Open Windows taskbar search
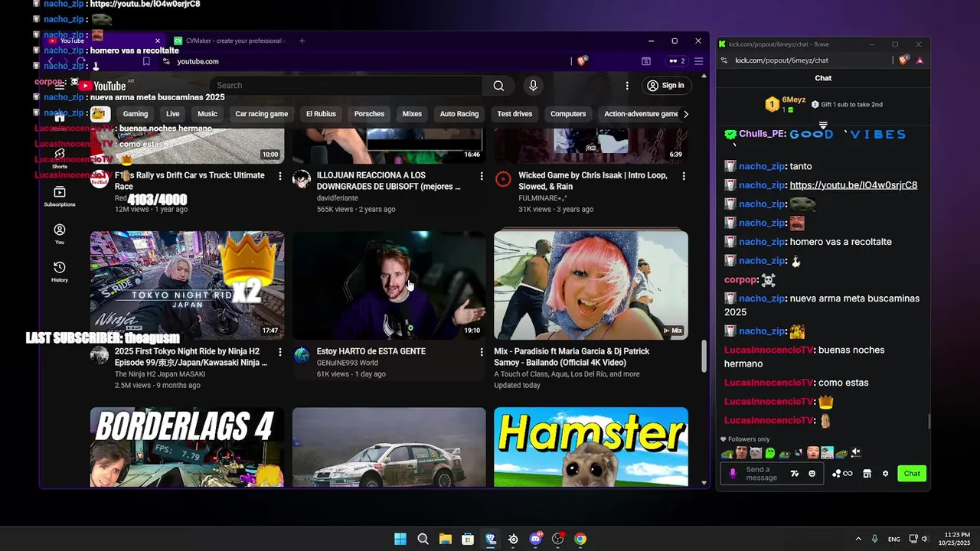Image resolution: width=980 pixels, height=551 pixels. 423,539
